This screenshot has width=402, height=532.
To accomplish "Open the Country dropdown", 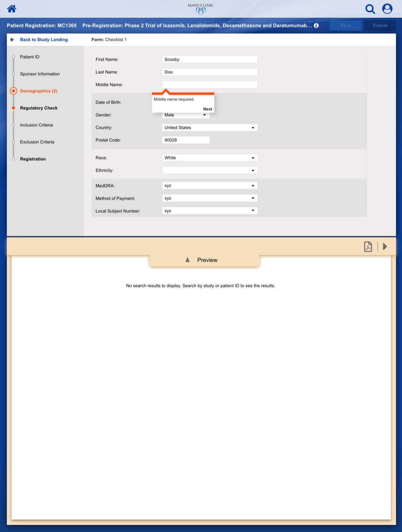I will click(210, 127).
